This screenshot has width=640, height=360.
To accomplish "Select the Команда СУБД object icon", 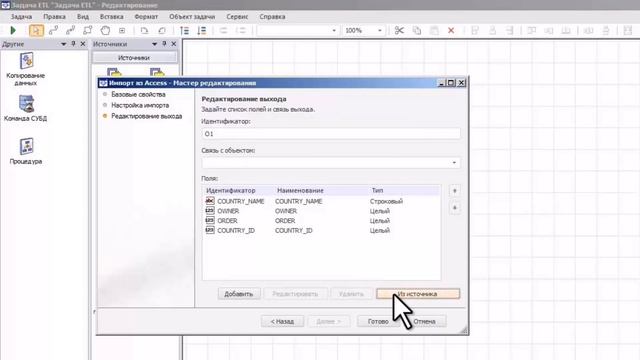I will click(x=26, y=104).
